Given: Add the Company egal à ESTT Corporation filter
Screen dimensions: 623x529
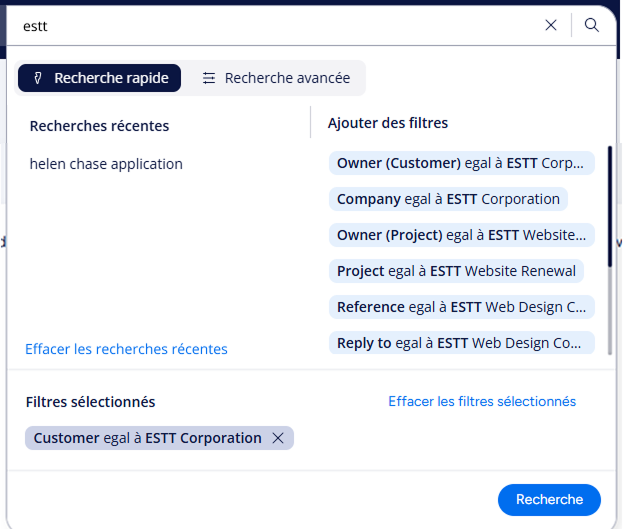Looking at the screenshot, I should pos(447,199).
